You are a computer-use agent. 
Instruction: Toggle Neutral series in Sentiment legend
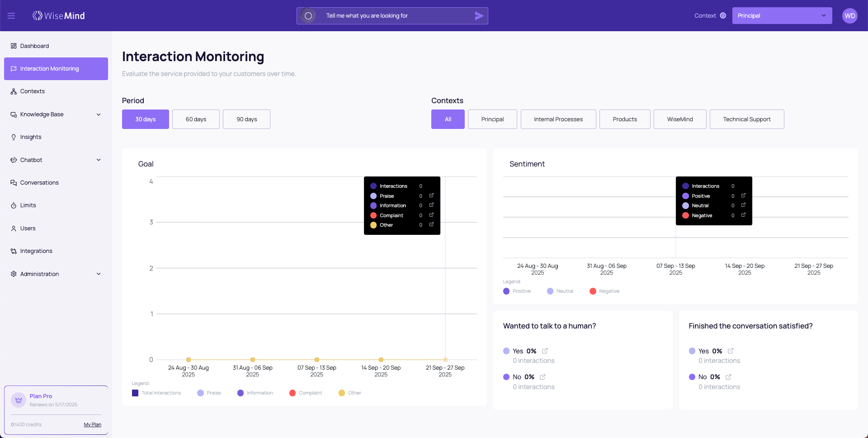(x=560, y=291)
